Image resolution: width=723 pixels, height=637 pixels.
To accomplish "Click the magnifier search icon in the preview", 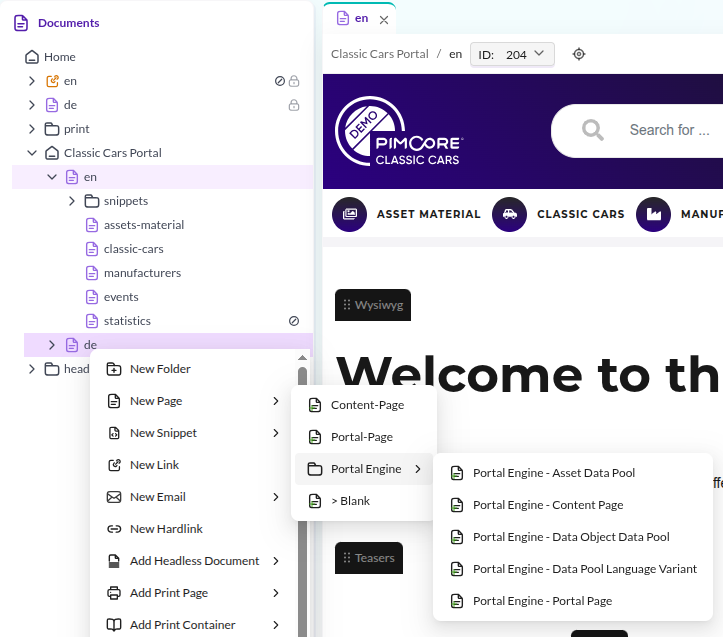I will 593,130.
